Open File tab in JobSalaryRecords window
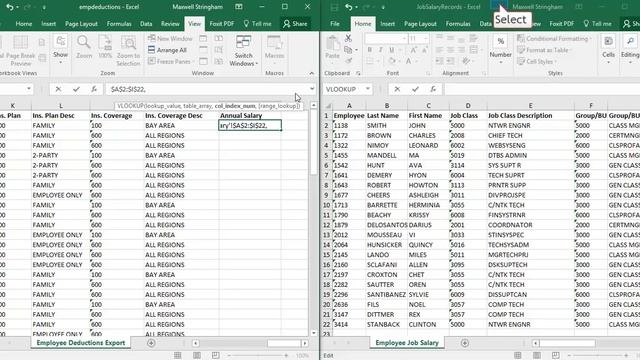 tap(335, 24)
